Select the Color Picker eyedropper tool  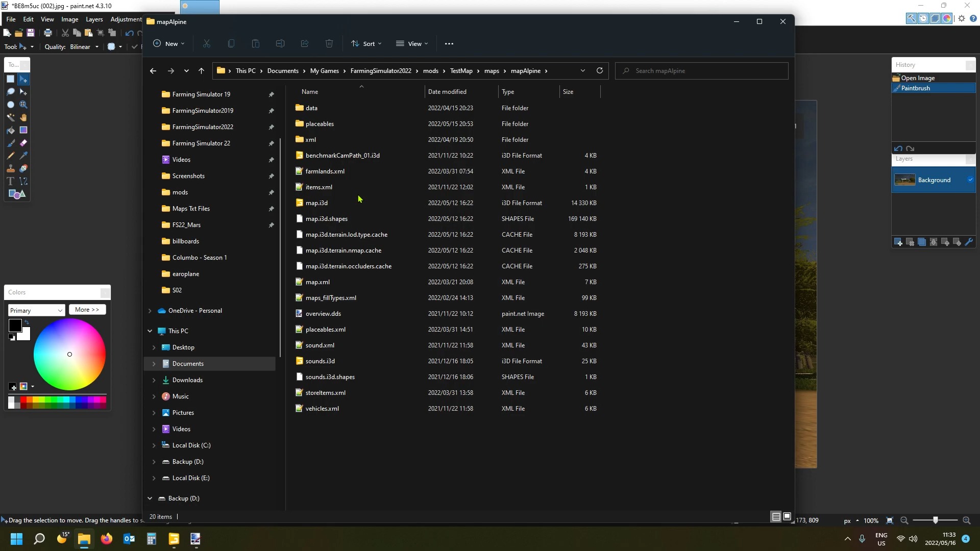pos(23,156)
